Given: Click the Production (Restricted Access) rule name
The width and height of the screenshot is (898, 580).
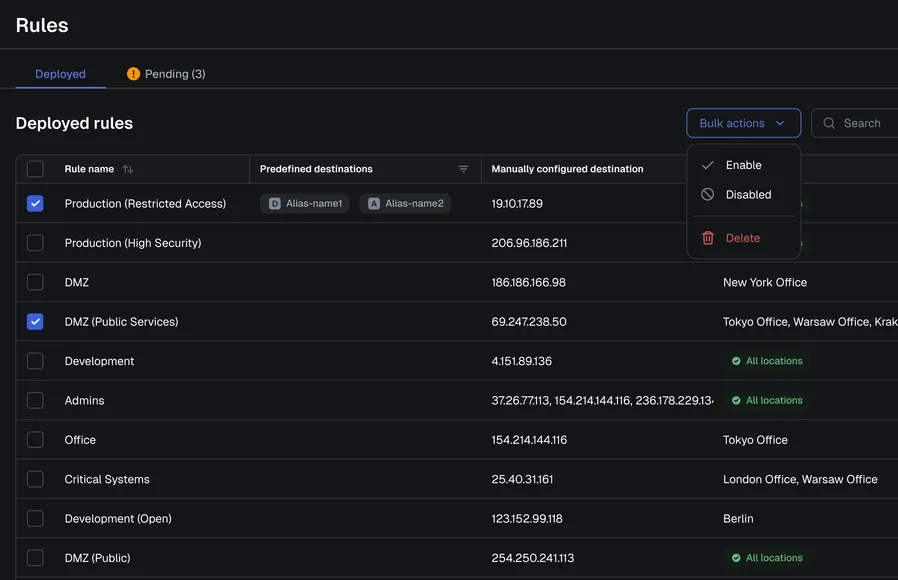Looking at the screenshot, I should click(x=145, y=203).
